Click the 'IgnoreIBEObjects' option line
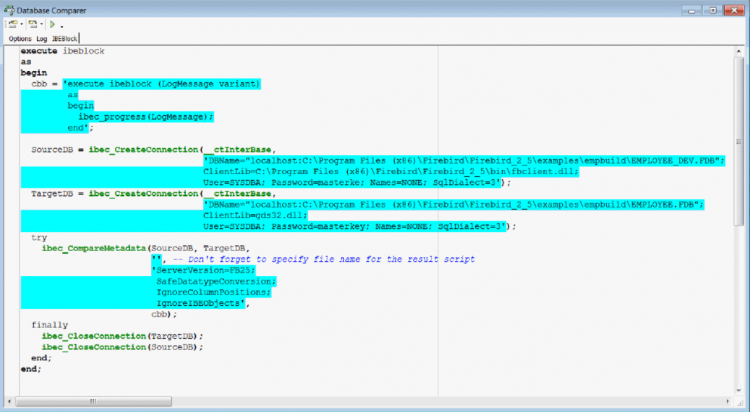Screen dimensions: 750x412 tap(200, 303)
